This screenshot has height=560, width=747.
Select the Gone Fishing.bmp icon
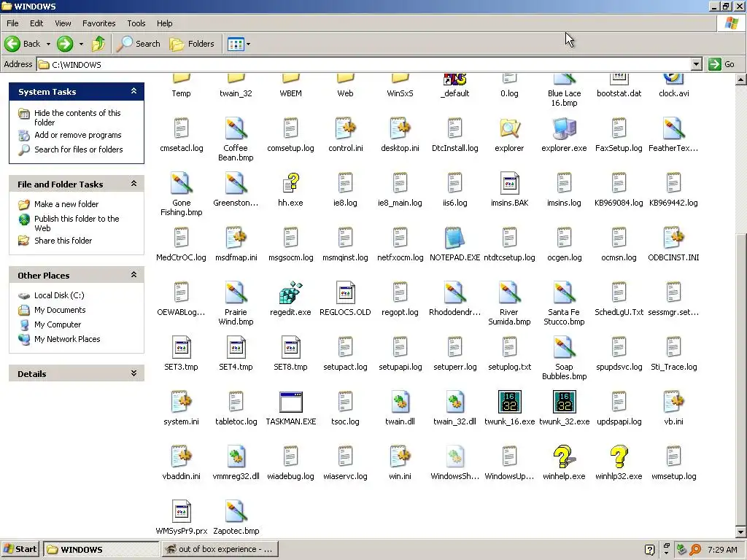point(181,183)
